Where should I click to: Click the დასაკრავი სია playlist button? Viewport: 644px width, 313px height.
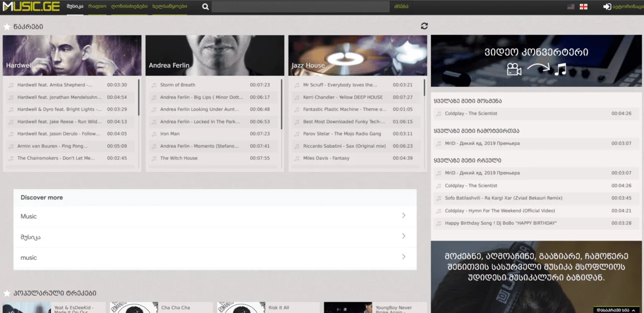616,310
